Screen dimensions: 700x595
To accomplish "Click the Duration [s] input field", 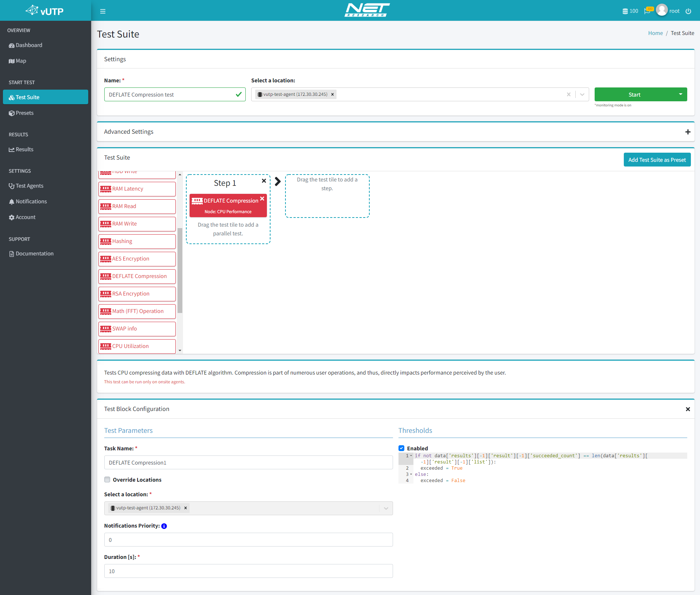I will (x=248, y=571).
